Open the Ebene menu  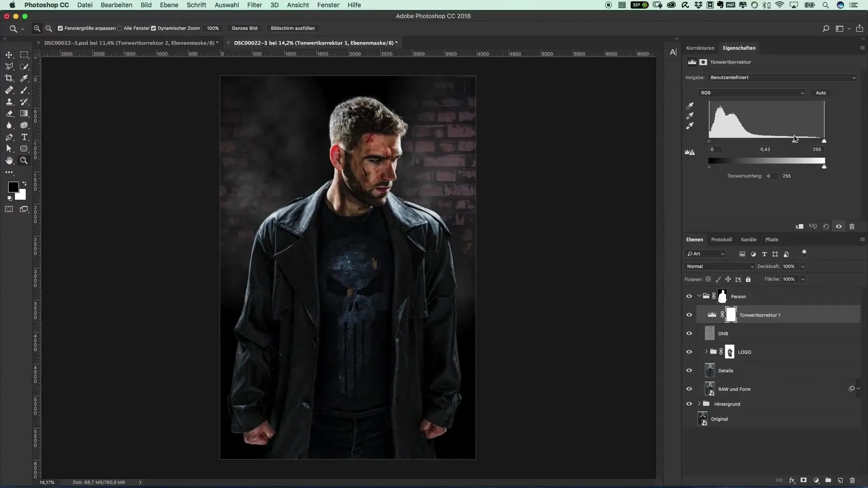(169, 5)
